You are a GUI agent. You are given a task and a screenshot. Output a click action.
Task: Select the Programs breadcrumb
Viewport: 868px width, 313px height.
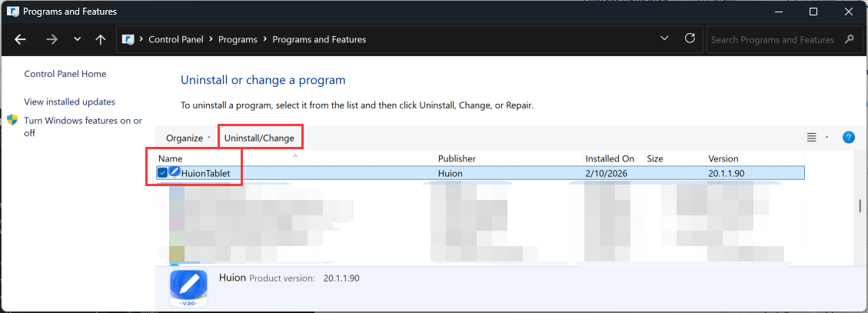tap(238, 39)
